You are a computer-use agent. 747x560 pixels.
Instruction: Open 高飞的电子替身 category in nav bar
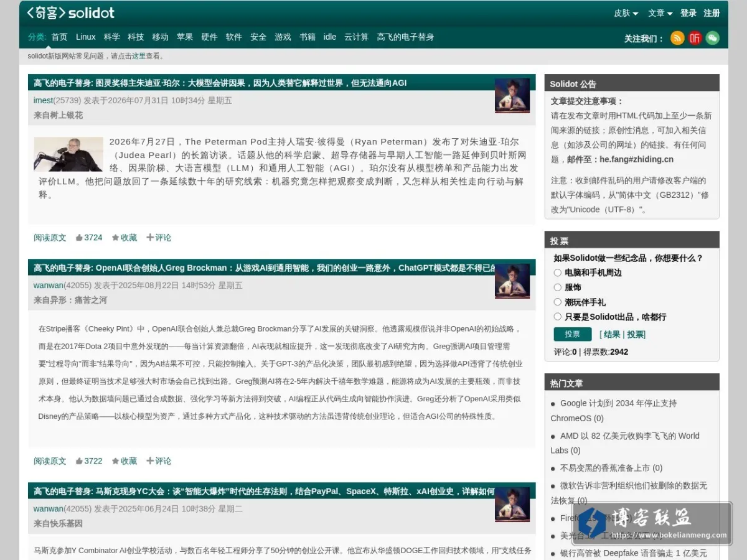pyautogui.click(x=405, y=37)
